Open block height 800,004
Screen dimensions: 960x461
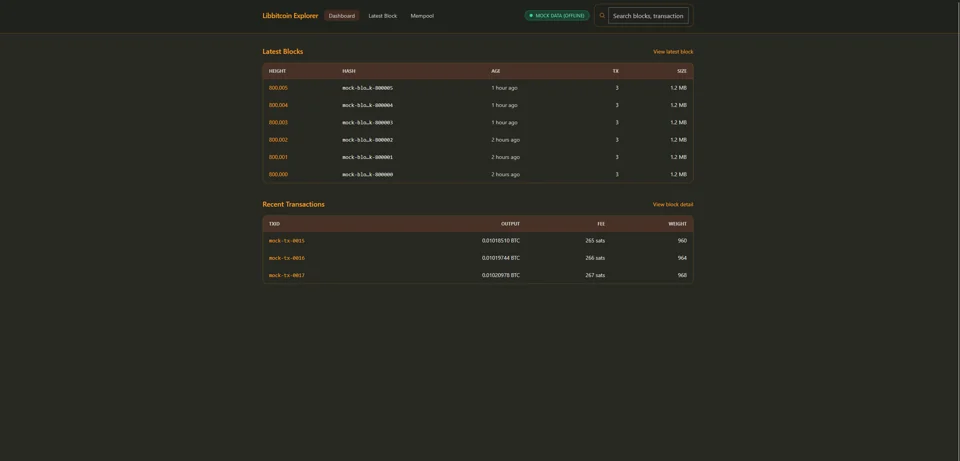pos(278,105)
